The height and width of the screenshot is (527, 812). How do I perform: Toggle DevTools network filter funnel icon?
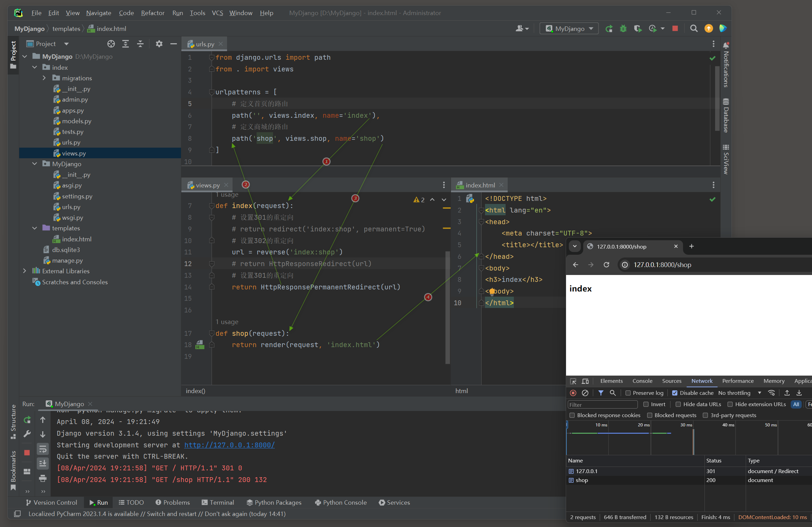tap(601, 393)
